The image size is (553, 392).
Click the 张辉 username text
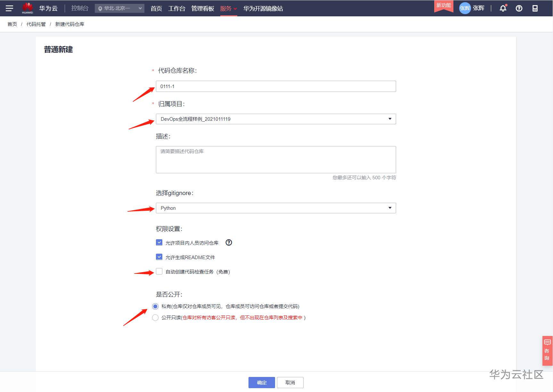(x=479, y=8)
